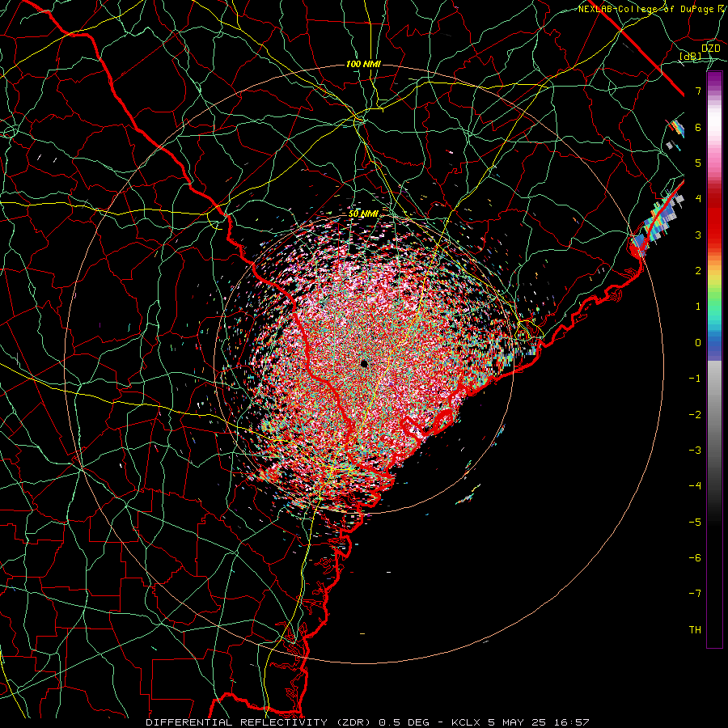728x728 pixels.
Task: Click the "0.5 DEG" elevation angle text
Action: pyautogui.click(x=404, y=722)
